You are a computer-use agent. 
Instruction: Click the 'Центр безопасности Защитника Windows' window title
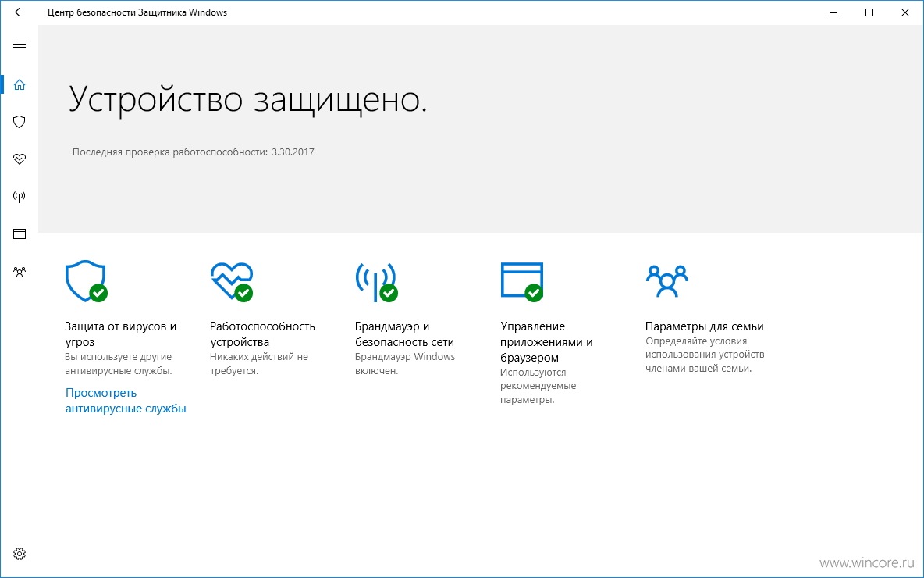pyautogui.click(x=137, y=12)
